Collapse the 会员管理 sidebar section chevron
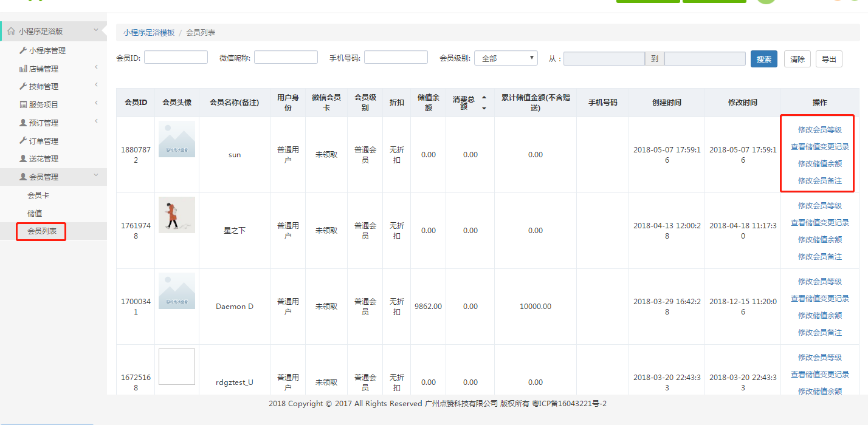The image size is (868, 425). [96, 176]
